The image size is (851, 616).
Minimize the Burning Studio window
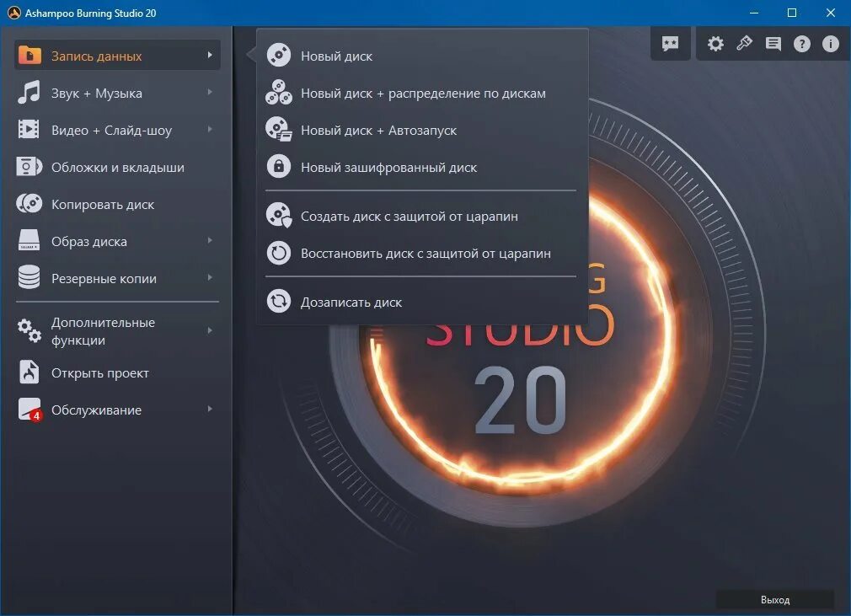point(753,13)
